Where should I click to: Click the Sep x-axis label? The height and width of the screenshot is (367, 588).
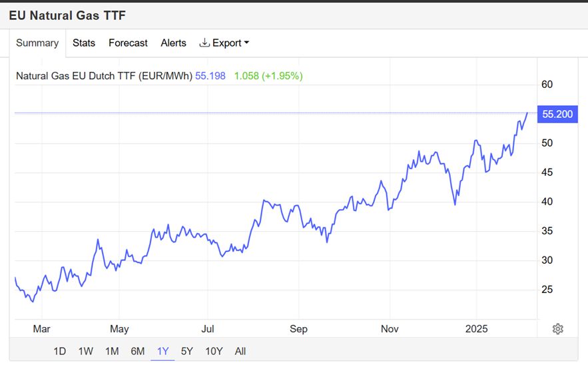pyautogui.click(x=298, y=329)
